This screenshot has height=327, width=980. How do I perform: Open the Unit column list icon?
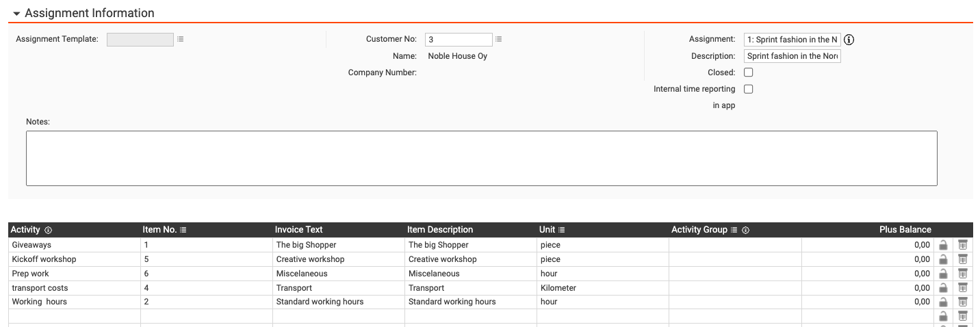coord(562,230)
